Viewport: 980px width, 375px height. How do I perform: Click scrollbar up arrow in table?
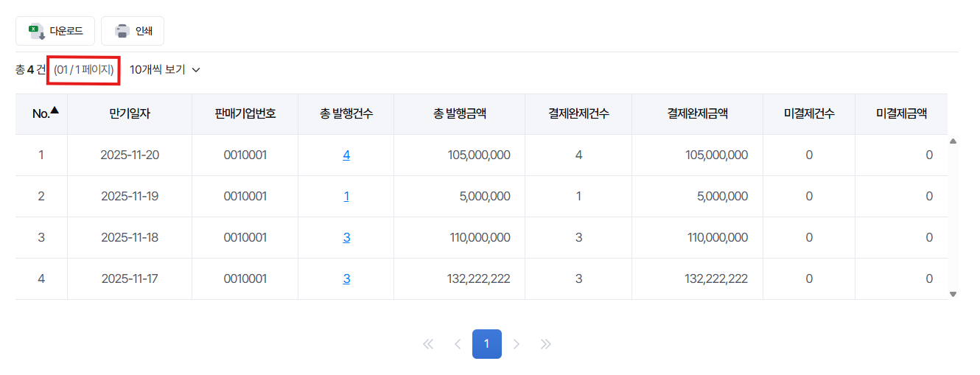pyautogui.click(x=953, y=141)
